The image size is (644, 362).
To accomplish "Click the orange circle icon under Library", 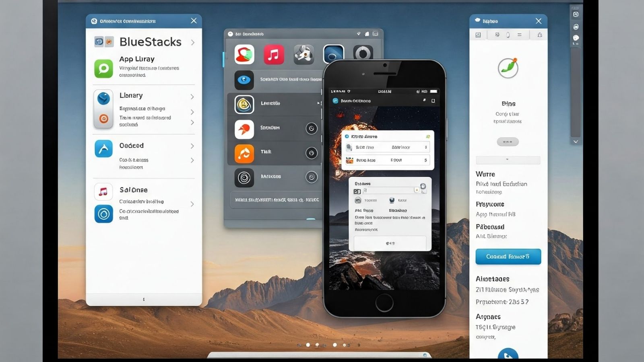I will pos(103,118).
